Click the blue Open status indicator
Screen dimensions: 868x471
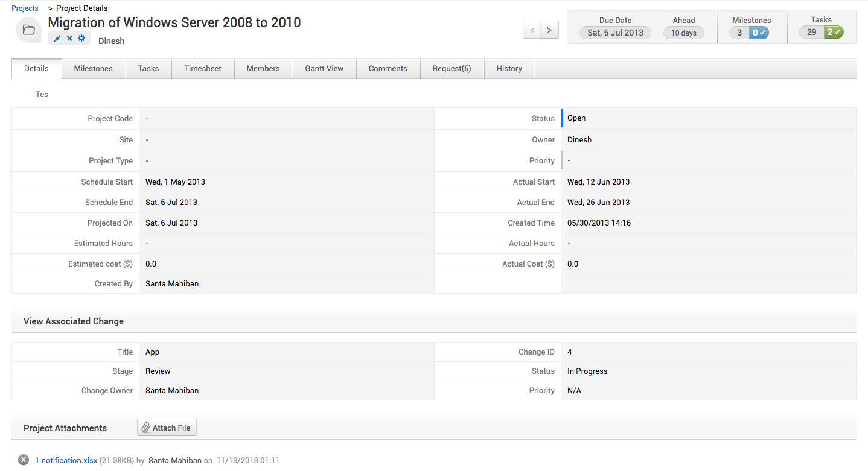(563, 118)
